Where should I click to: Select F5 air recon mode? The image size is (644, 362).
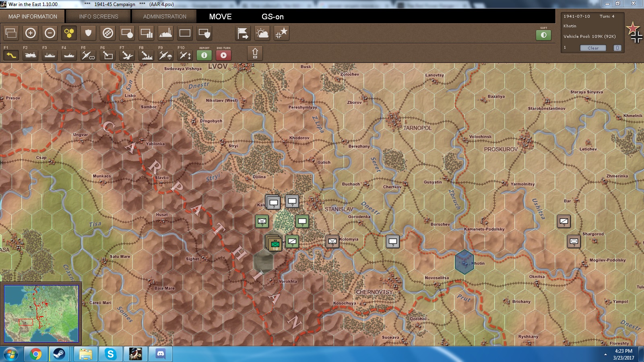[x=89, y=55]
